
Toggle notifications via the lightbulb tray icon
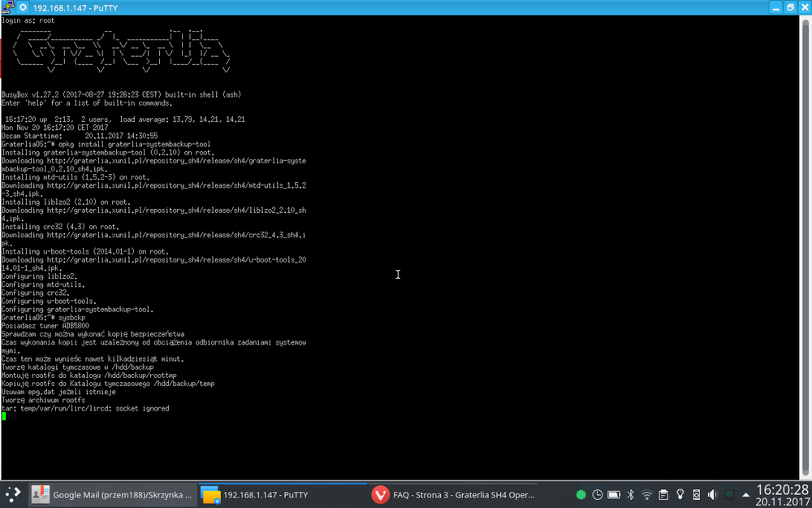pyautogui.click(x=680, y=494)
